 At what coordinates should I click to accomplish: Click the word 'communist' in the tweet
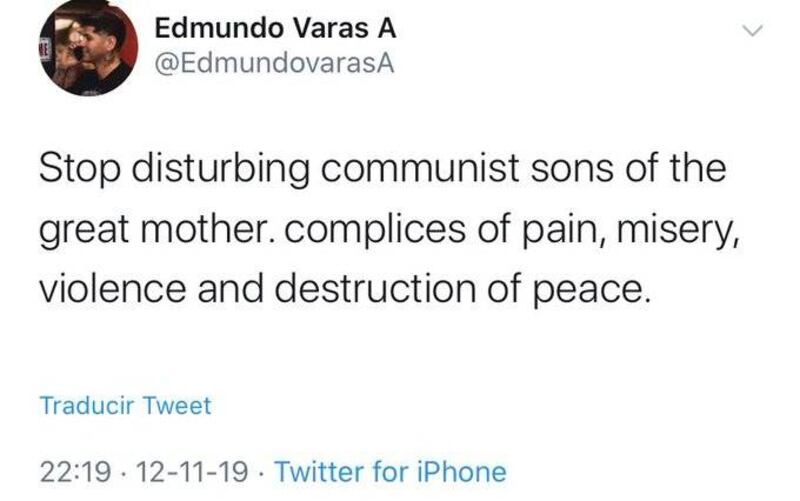point(420,168)
